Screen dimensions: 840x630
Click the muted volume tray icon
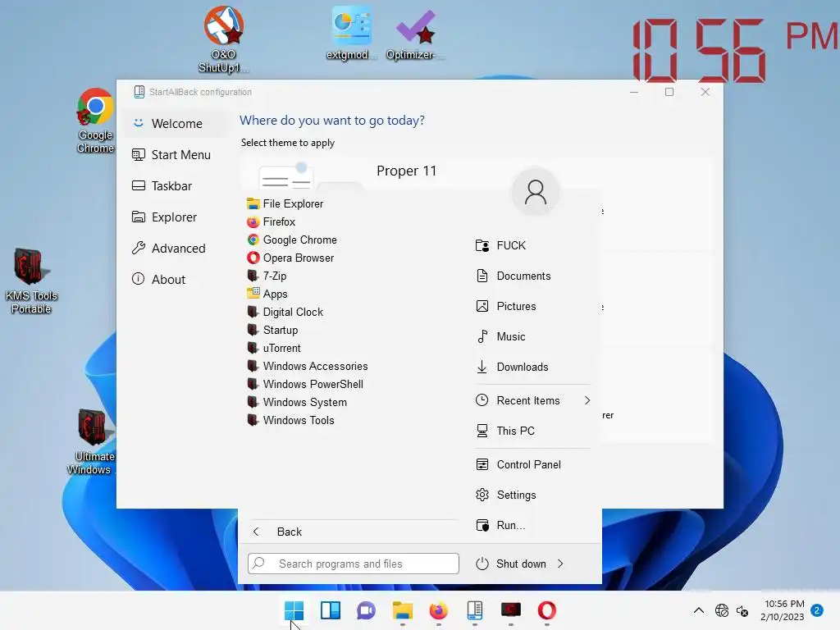coord(742,610)
